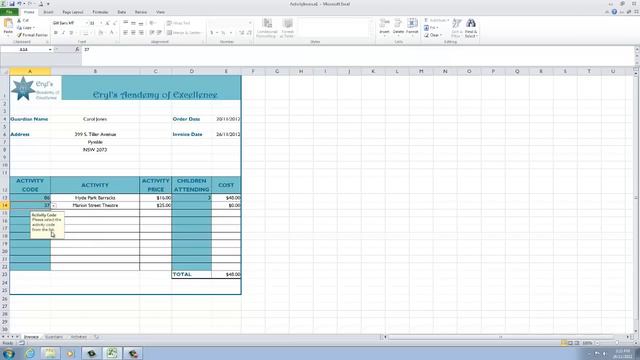This screenshot has height=360, width=640.
Task: Click the Insert cells button
Action: [384, 27]
